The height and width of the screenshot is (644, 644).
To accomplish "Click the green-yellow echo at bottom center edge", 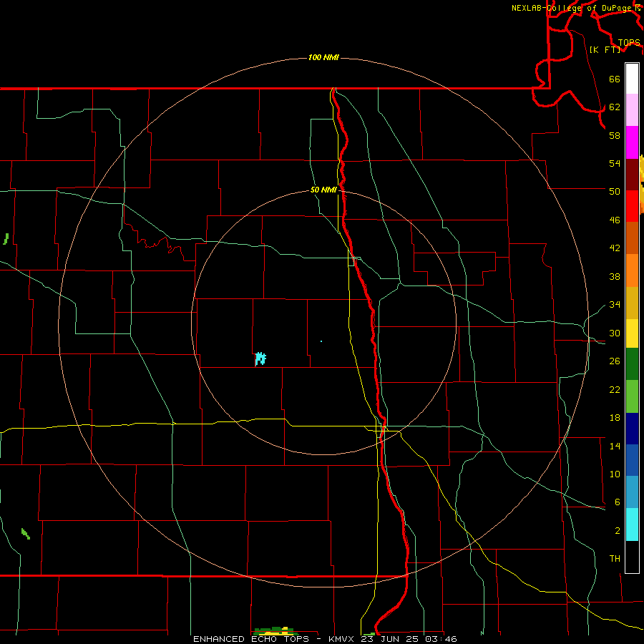I will [x=275, y=631].
